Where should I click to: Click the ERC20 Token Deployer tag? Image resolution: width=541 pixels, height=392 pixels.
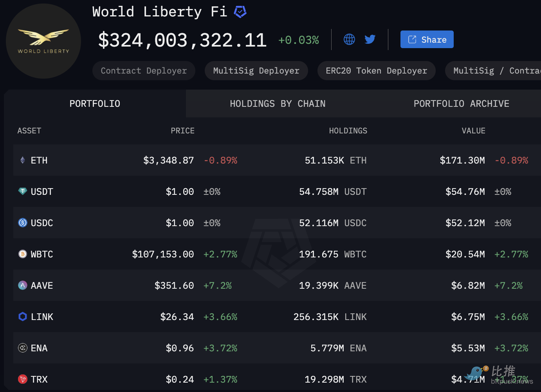376,71
